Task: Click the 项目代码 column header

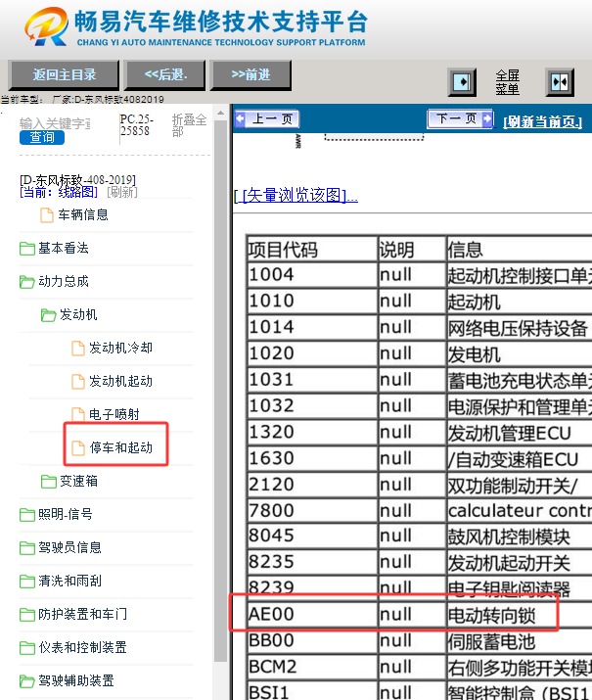Action: [x=312, y=249]
